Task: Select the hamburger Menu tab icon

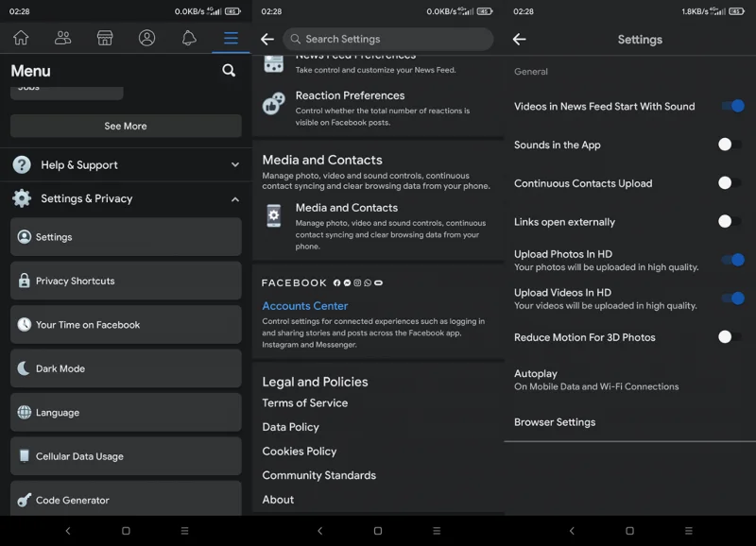Action: pos(231,38)
